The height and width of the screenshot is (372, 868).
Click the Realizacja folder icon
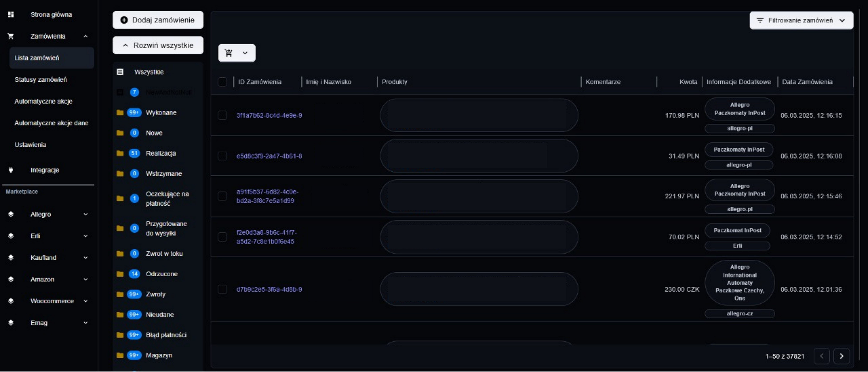(x=120, y=153)
